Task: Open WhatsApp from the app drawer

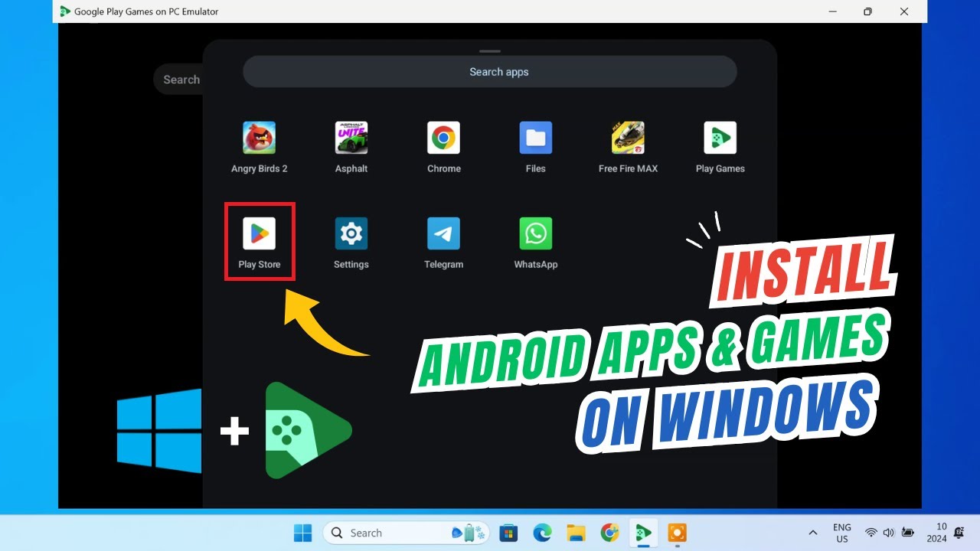Action: 536,233
